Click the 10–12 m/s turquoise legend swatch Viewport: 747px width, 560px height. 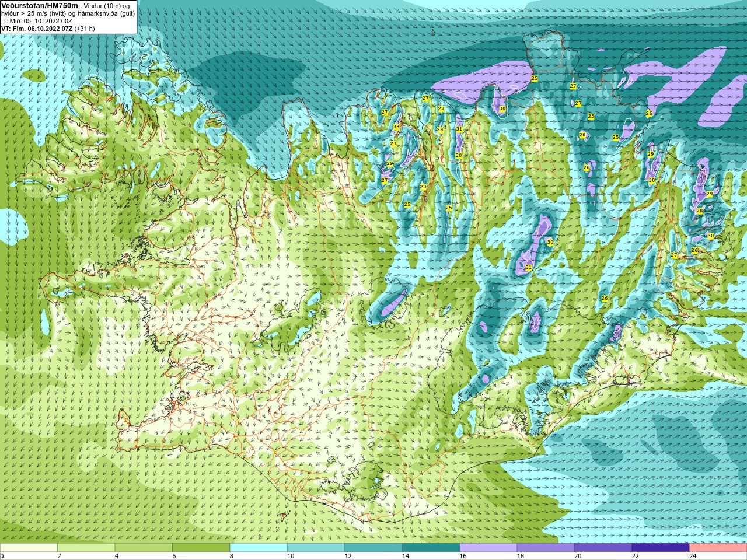point(316,548)
